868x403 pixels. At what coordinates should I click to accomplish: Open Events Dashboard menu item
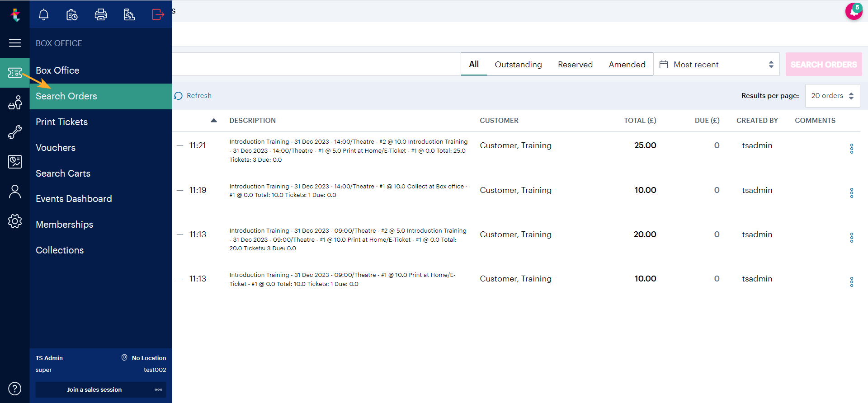(x=101, y=199)
